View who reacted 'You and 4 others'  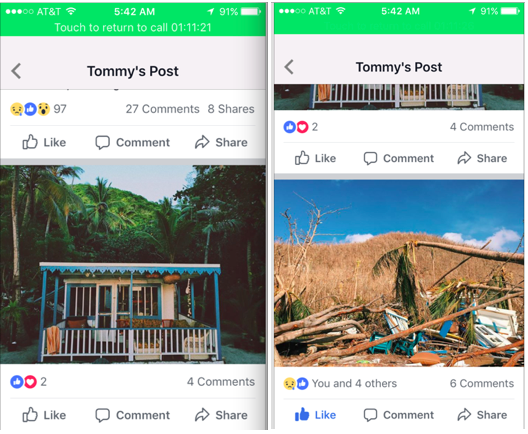click(340, 383)
